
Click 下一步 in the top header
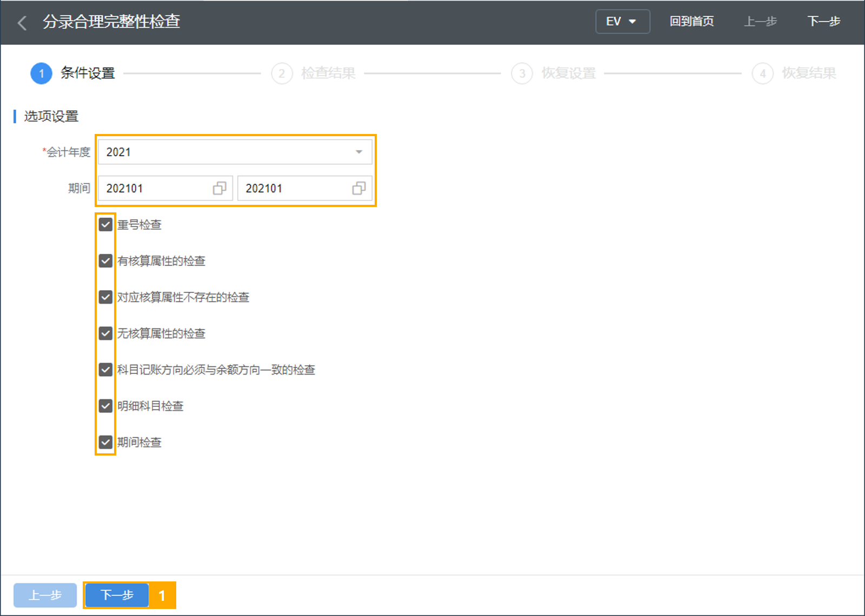[823, 22]
